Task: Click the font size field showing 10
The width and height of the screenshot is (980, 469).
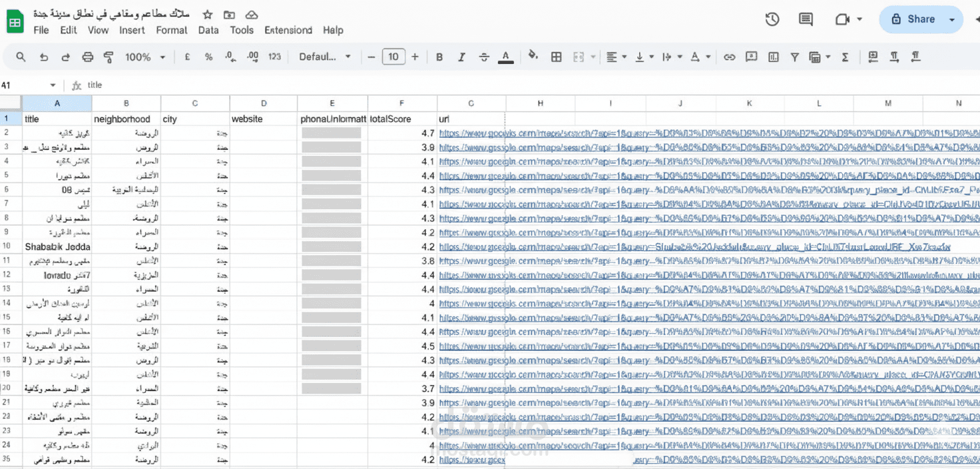Action: coord(393,57)
